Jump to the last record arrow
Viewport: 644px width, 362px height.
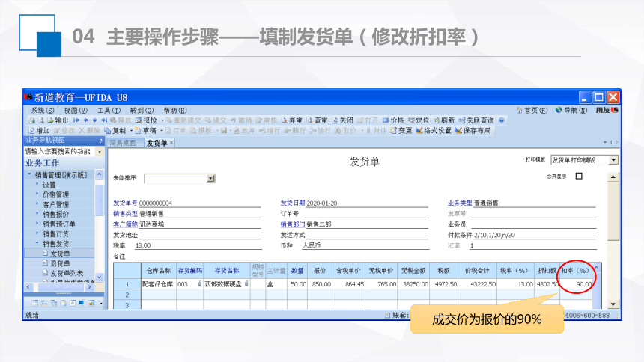[x=103, y=120]
